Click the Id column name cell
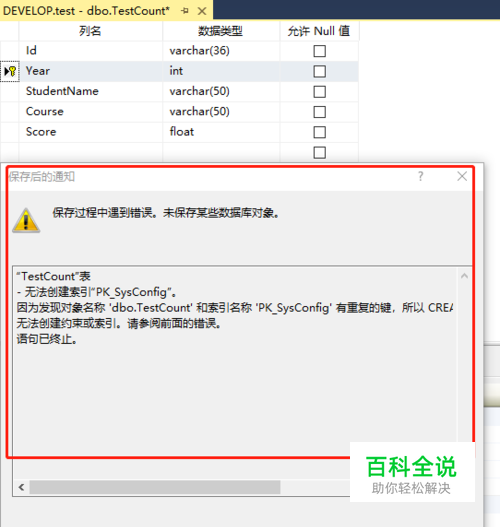This screenshot has width=500, height=527. 91,51
